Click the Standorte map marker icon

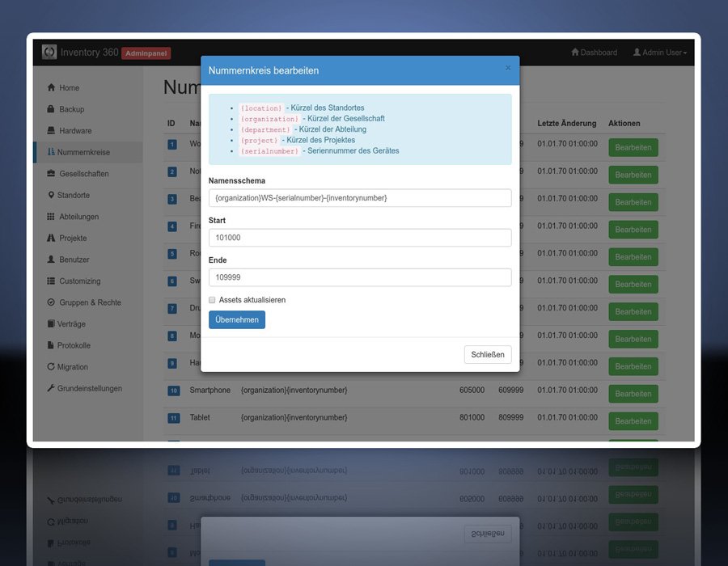pos(51,195)
